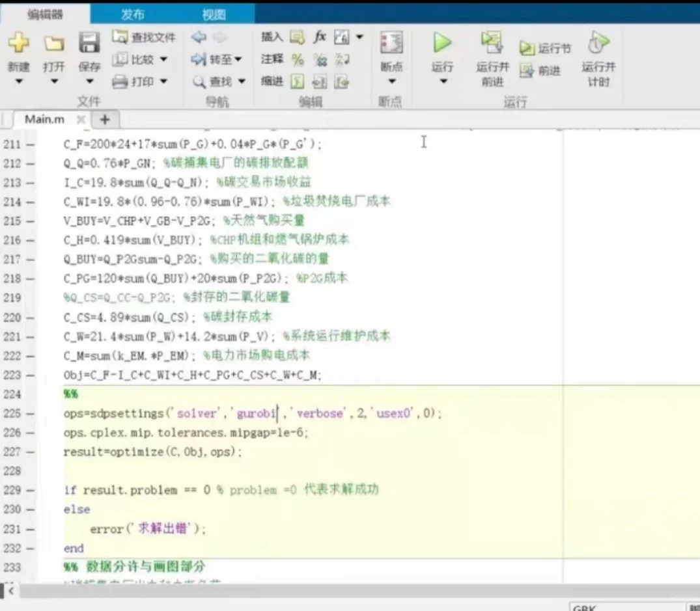The width and height of the screenshot is (700, 611).
Task: Set breakpoint dash at line 211
Action: [30, 144]
